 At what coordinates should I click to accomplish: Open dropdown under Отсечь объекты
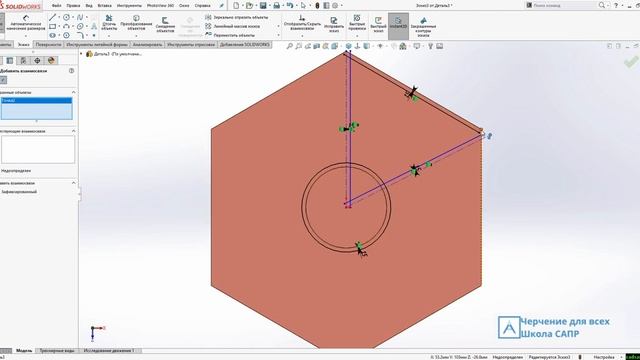coord(109,36)
